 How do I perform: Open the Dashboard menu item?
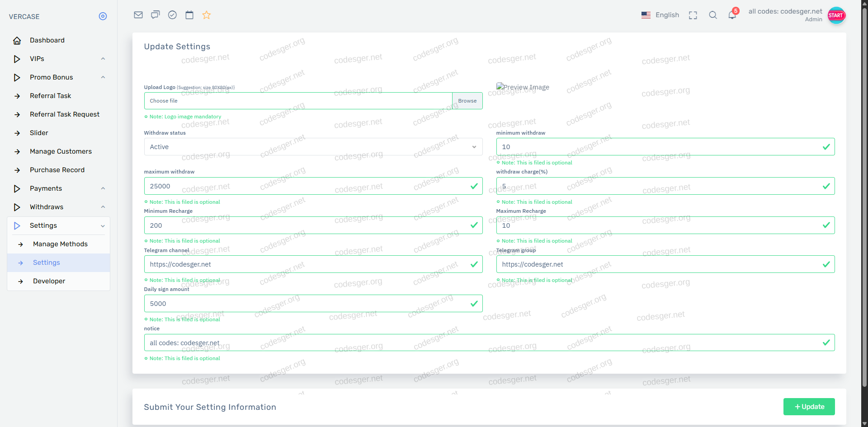pyautogui.click(x=47, y=40)
